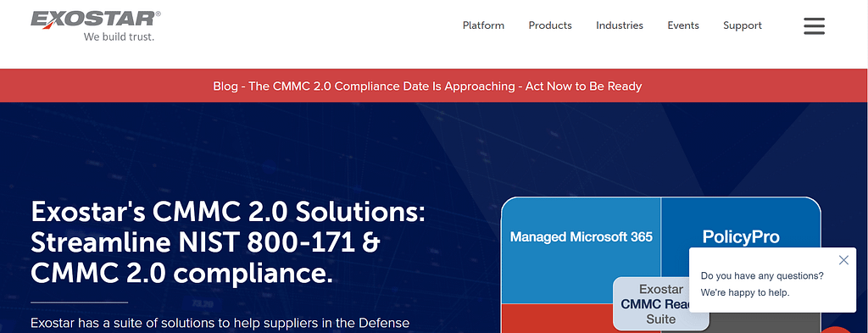Image resolution: width=868 pixels, height=333 pixels.
Task: Click the "We build trust." tagline
Action: pyautogui.click(x=119, y=37)
